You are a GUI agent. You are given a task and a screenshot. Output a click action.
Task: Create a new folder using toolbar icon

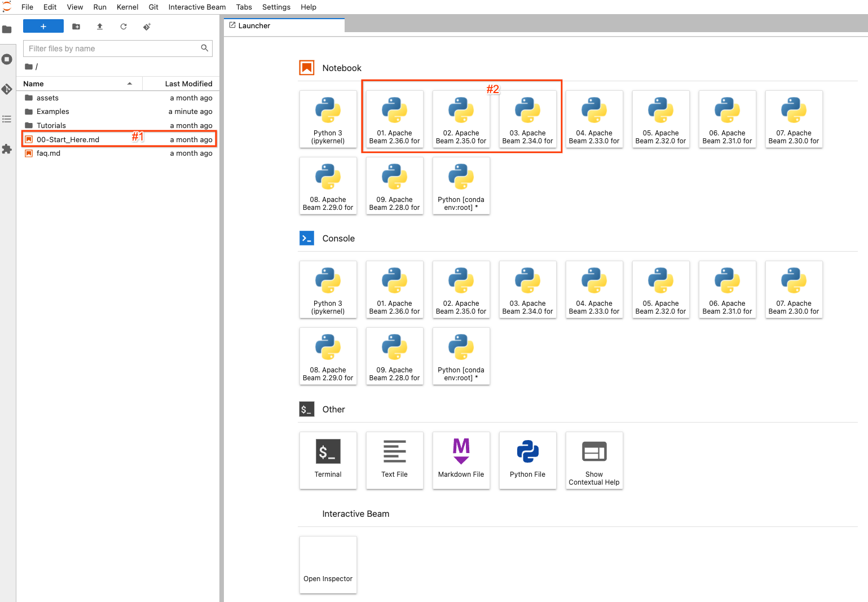coord(76,27)
